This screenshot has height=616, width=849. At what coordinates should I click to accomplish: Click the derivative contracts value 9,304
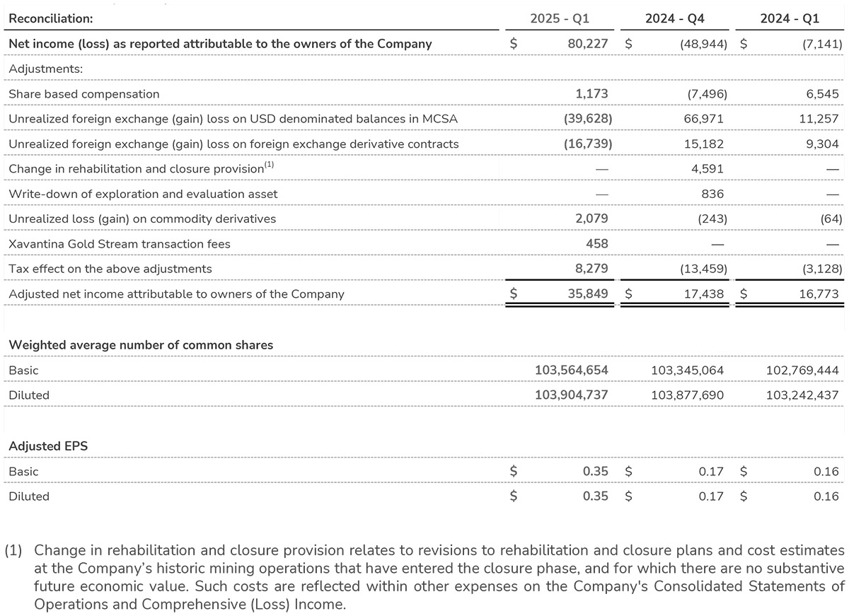(822, 144)
